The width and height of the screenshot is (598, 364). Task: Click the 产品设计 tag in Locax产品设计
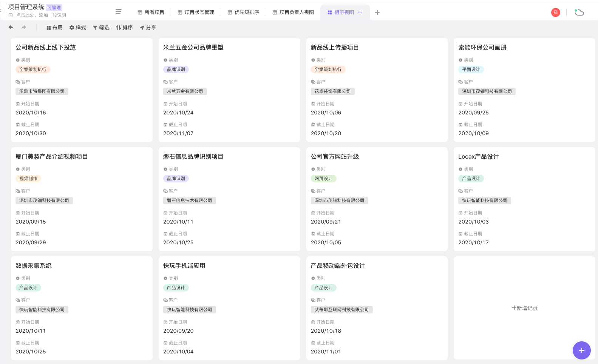(x=471, y=179)
